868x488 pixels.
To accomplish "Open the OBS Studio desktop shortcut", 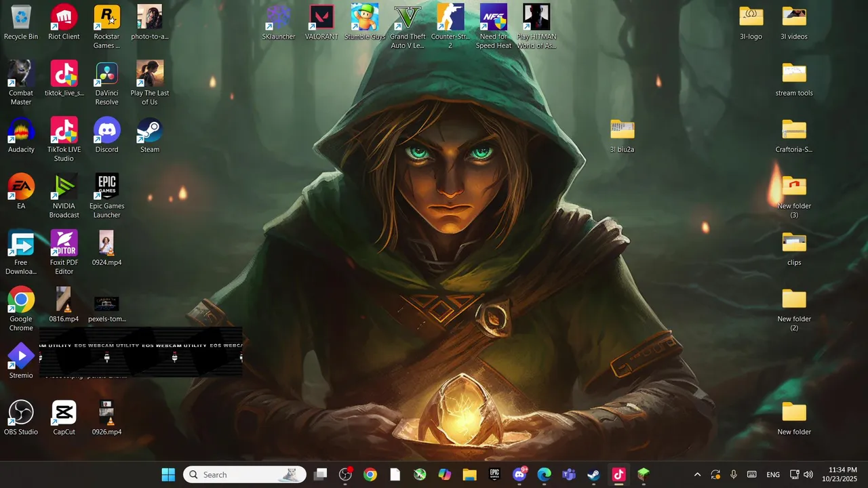I will pyautogui.click(x=21, y=417).
